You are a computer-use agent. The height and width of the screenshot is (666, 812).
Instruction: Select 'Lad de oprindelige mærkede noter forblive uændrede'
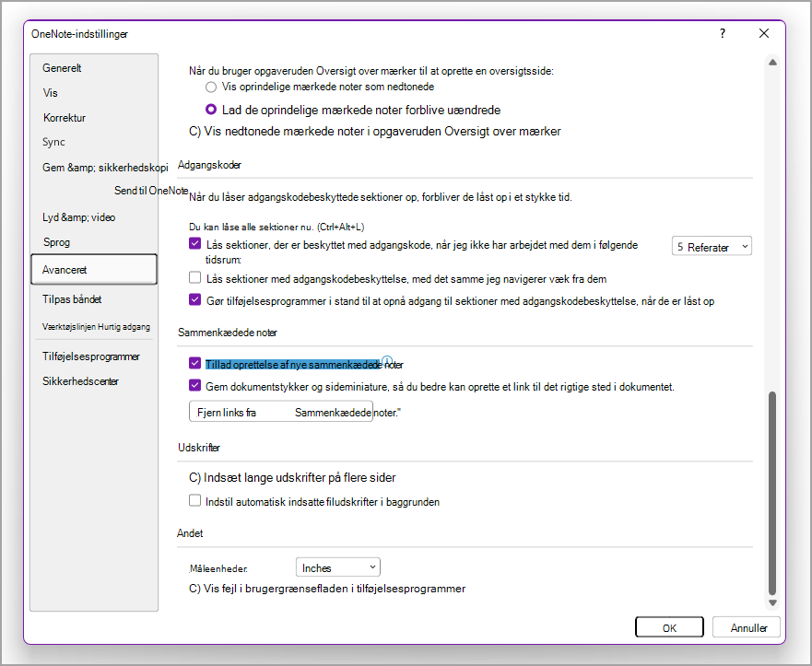tap(211, 110)
